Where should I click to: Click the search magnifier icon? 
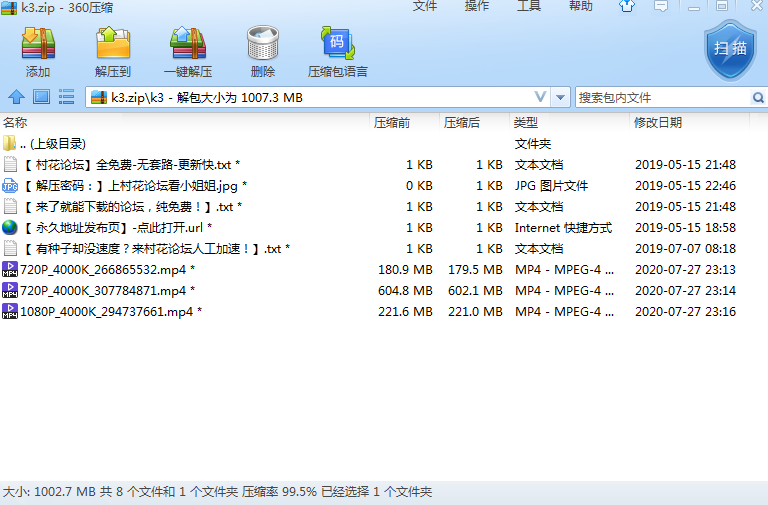(x=757, y=97)
